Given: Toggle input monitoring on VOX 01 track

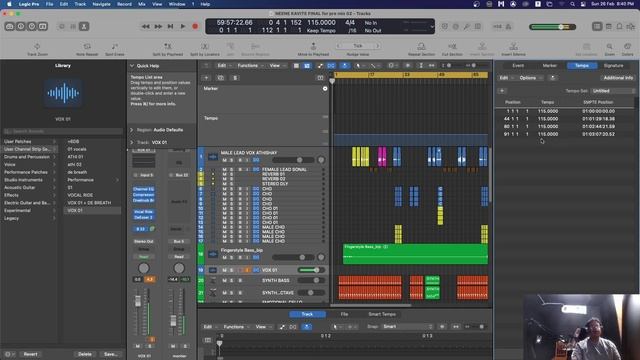Looking at the screenshot, I should [247, 270].
